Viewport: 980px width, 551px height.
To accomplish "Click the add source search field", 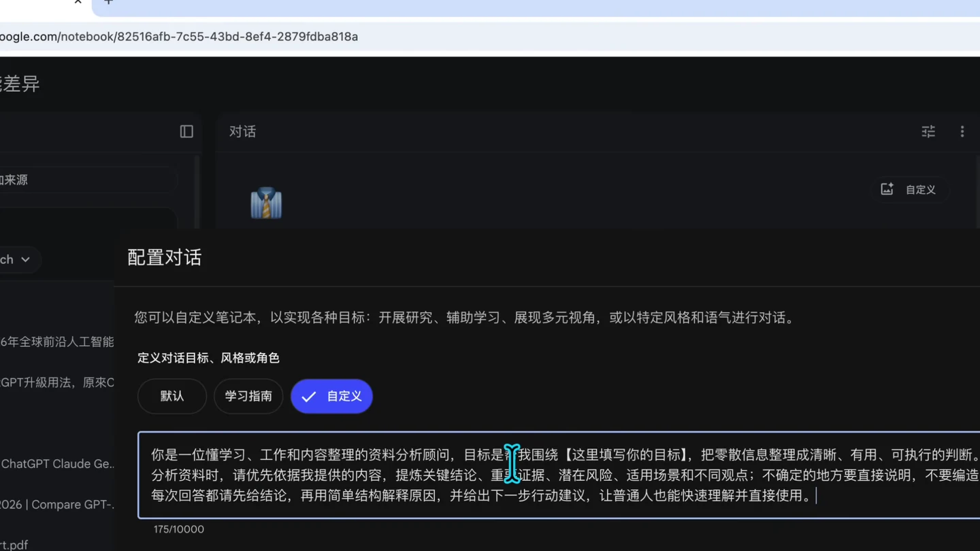I will click(88, 180).
